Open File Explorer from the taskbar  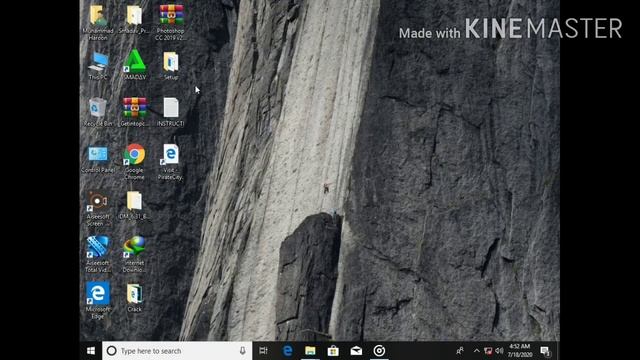pyautogui.click(x=310, y=351)
